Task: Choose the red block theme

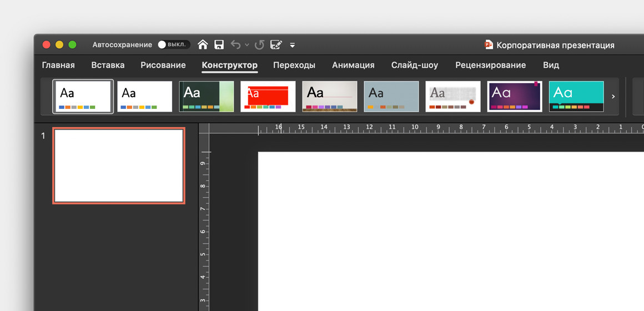Action: [x=268, y=97]
